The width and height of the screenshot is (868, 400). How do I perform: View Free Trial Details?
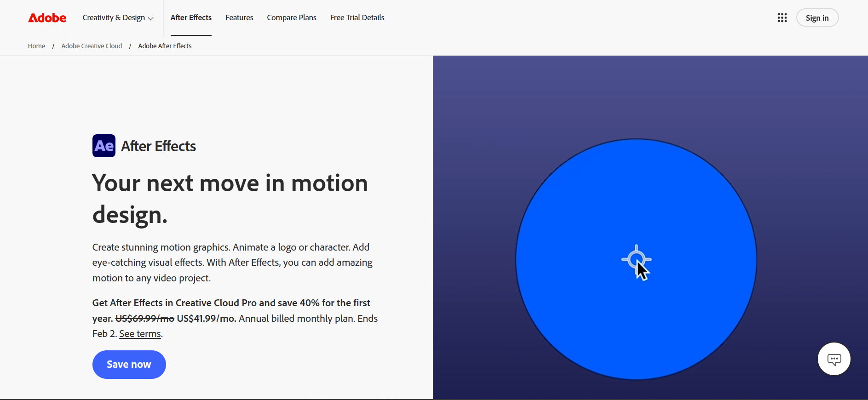[x=357, y=18]
